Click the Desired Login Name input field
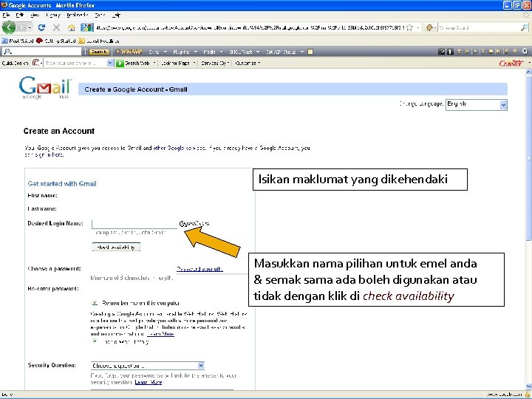This screenshot has height=399, width=532. click(x=134, y=224)
